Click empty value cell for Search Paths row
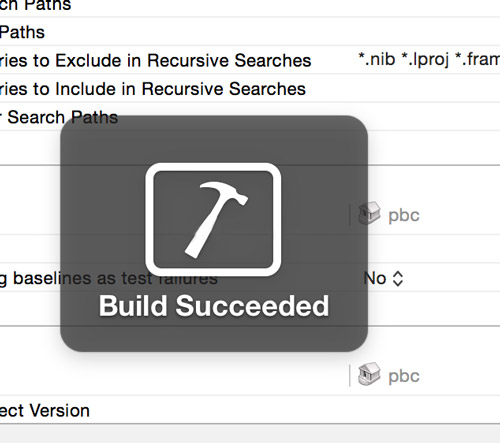 [428, 117]
